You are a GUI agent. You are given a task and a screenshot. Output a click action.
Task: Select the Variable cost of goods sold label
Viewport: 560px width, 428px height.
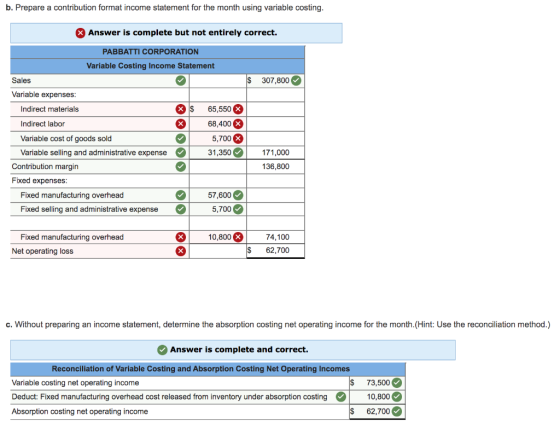click(x=66, y=138)
